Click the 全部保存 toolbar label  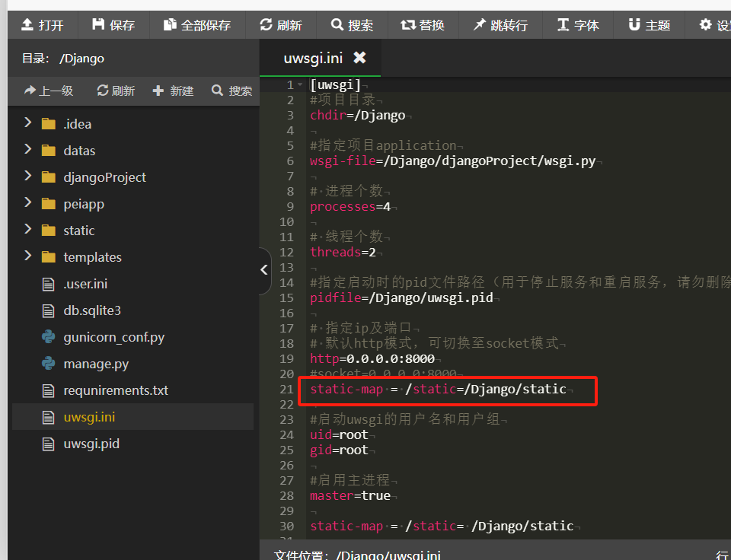point(206,25)
